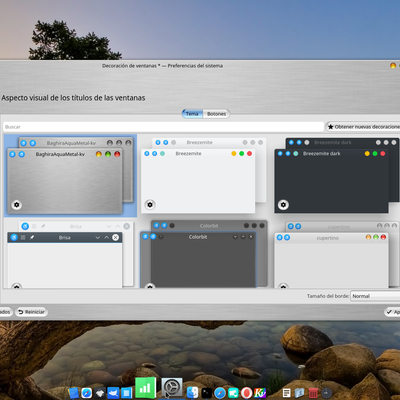Click the Reiniciar button
Screen dimensions: 400x400
click(31, 312)
